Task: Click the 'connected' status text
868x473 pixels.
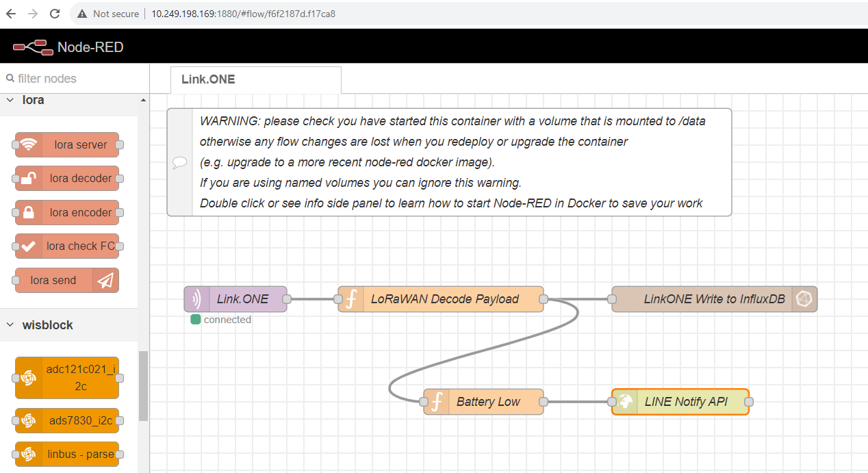Action: pyautogui.click(x=227, y=320)
